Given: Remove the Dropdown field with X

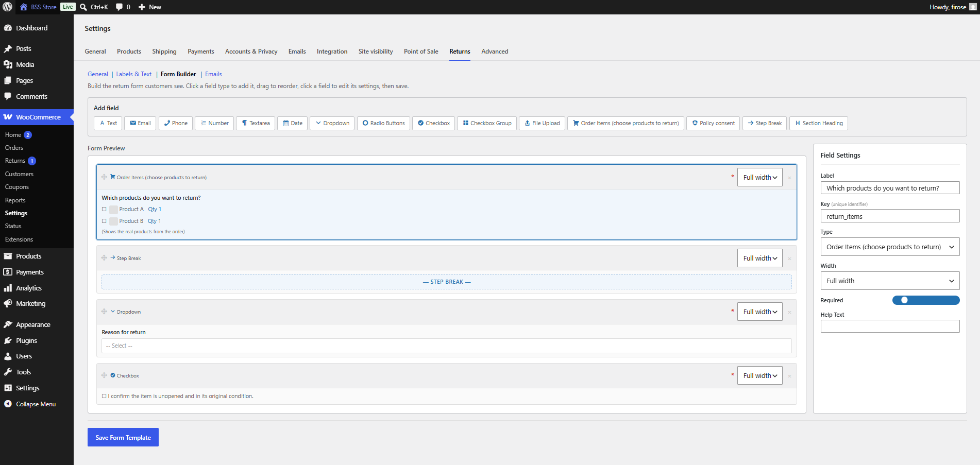Looking at the screenshot, I should (x=789, y=312).
